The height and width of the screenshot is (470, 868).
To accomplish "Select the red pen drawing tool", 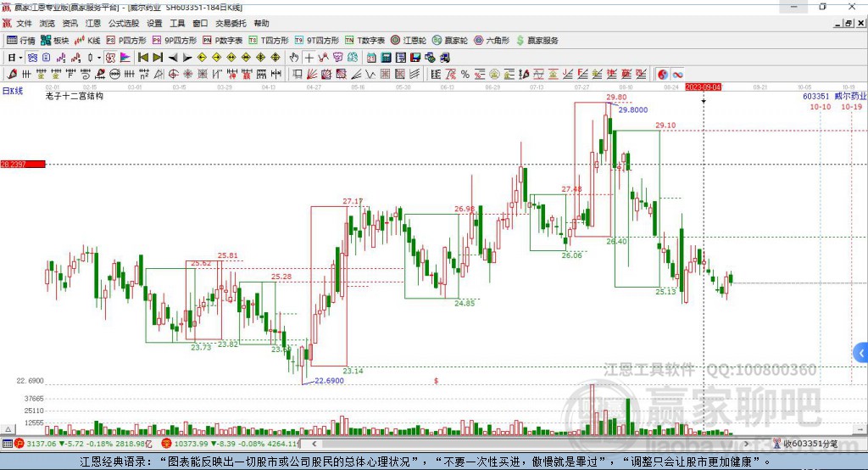I will (x=12, y=75).
